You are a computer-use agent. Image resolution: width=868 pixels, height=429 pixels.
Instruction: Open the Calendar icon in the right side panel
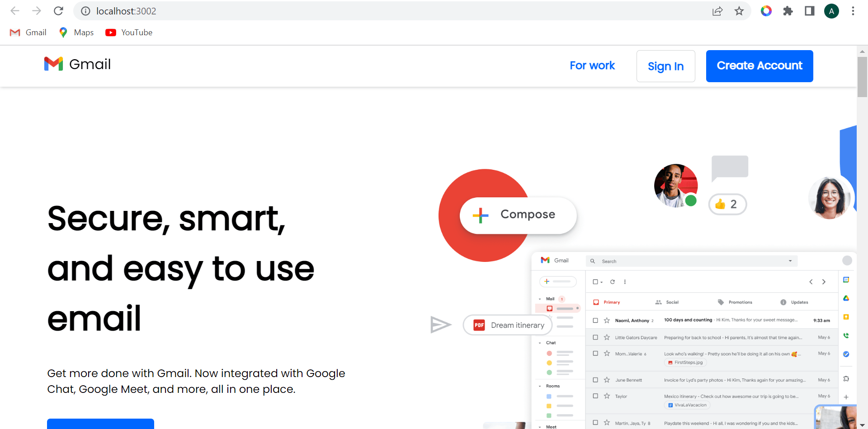pos(846,280)
